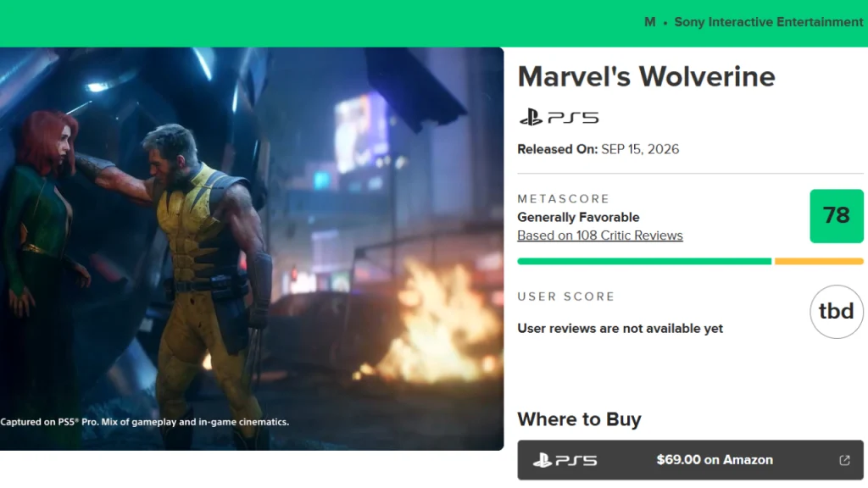Click the green 78 Metascore badge
The width and height of the screenshot is (868, 488).
837,216
